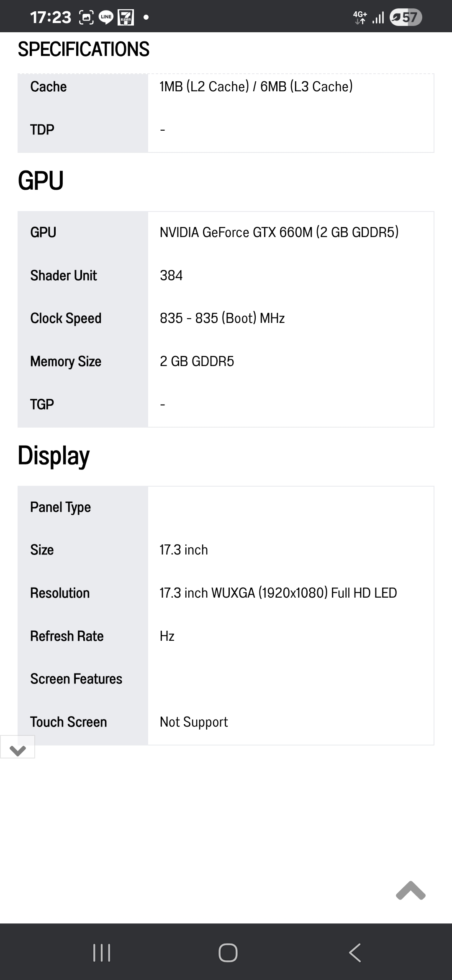The height and width of the screenshot is (980, 452).
Task: Tap the SPECIFICATIONS heading
Action: 83,49
